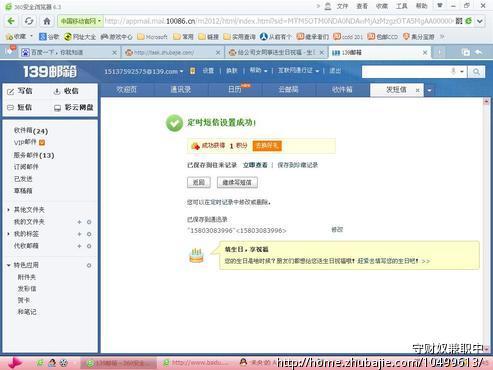Close the 百度一下 browser tab
Viewport: 493px width, 370px height.
114,53
